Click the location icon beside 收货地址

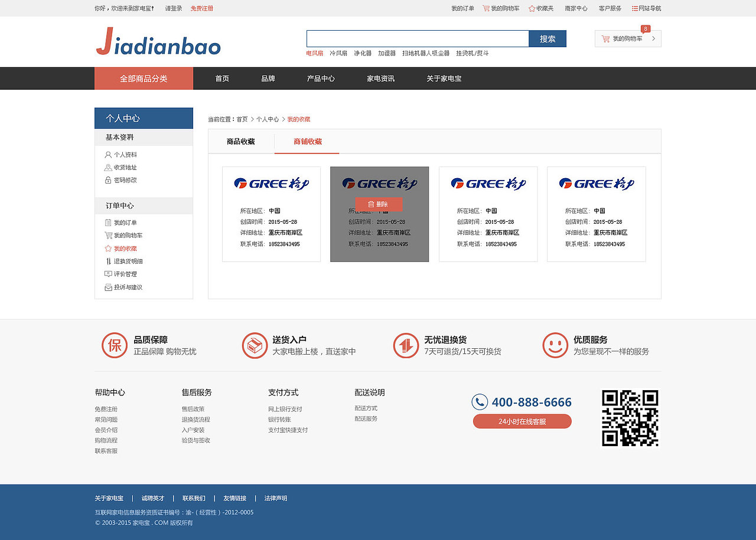point(108,168)
